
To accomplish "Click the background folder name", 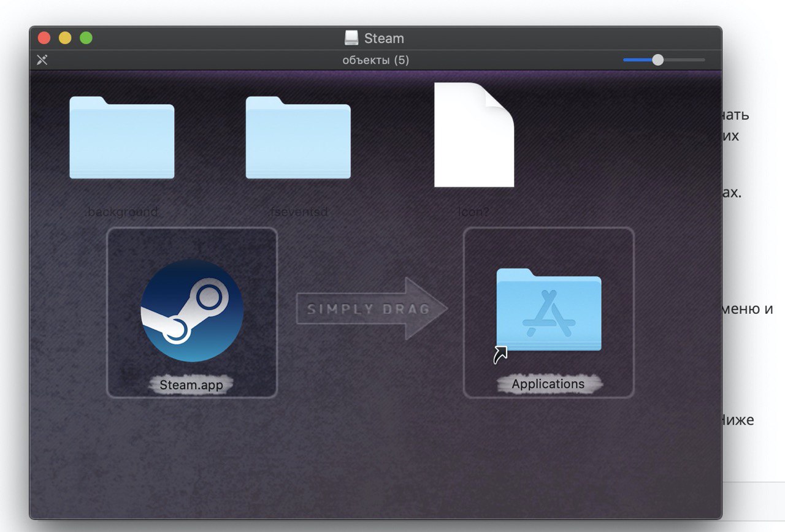I will click(123, 212).
